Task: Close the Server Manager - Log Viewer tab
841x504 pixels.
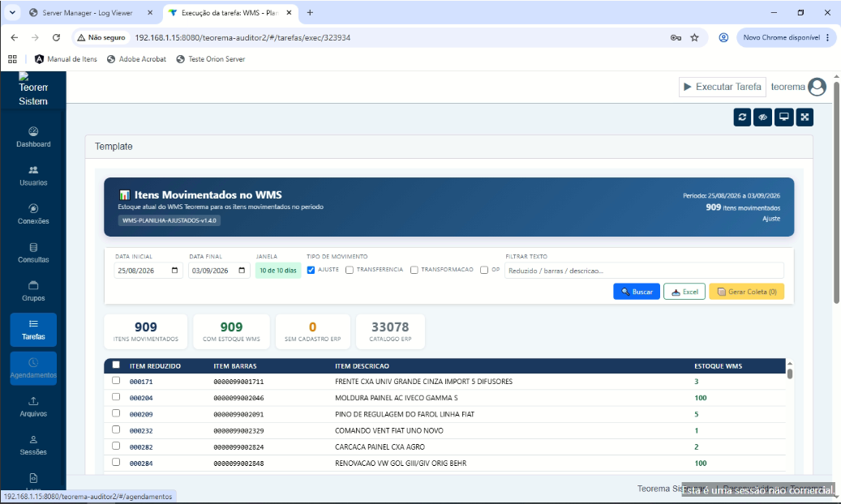Action: [x=150, y=12]
